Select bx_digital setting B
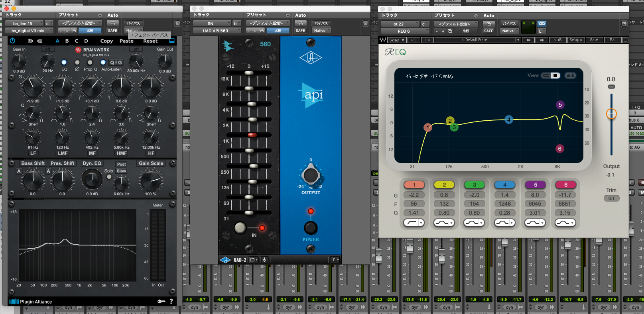 pos(67,41)
